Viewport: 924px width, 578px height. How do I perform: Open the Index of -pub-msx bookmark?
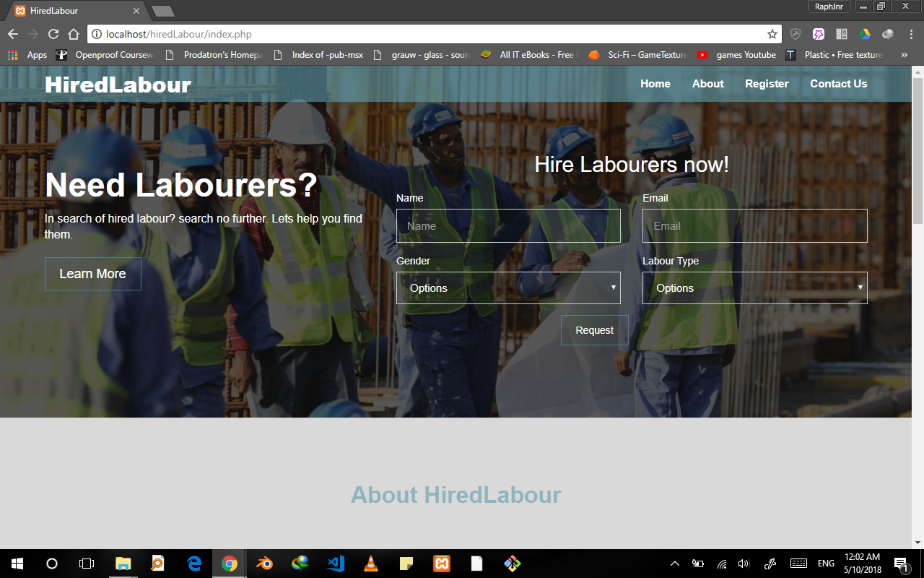(x=318, y=55)
